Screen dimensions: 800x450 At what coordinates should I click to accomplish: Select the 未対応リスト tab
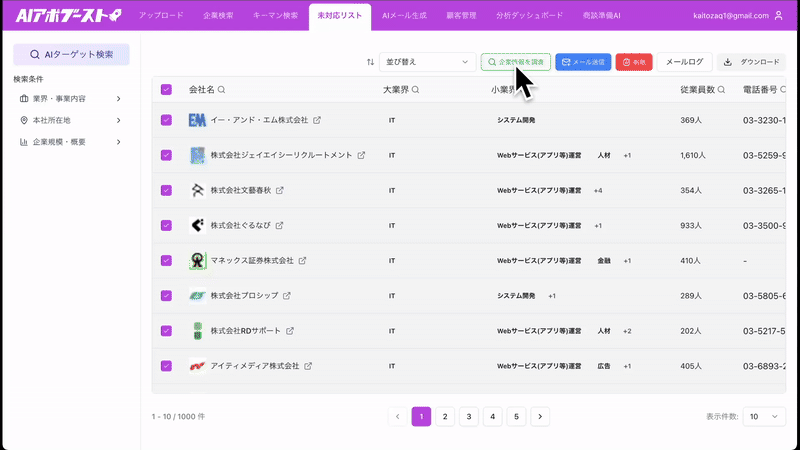pyautogui.click(x=340, y=15)
